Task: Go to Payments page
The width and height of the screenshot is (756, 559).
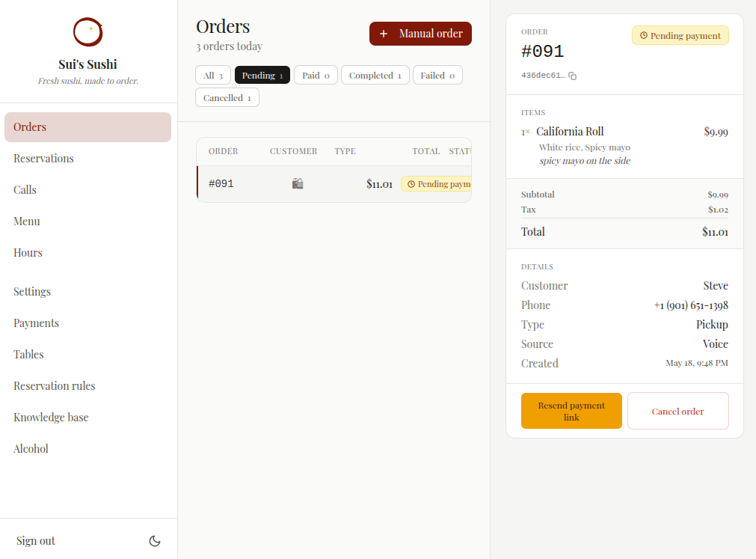Action: tap(87, 323)
